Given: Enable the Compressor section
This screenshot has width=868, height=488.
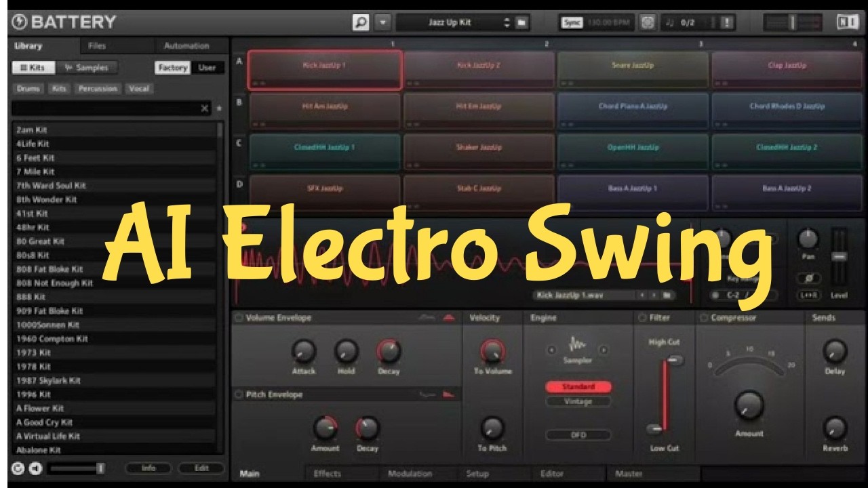Looking at the screenshot, I should (704, 318).
